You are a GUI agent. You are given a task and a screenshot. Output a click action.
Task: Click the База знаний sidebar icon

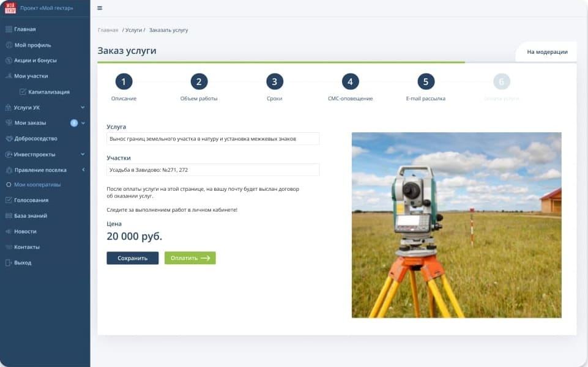(9, 215)
